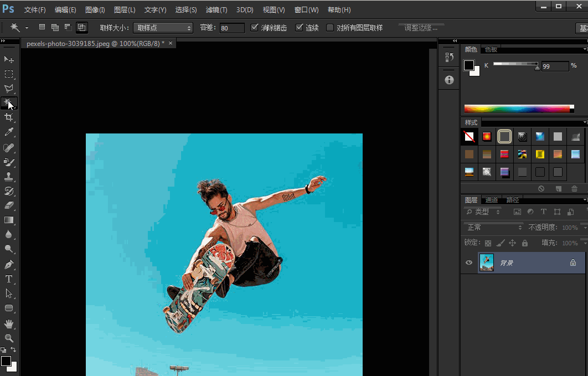Select the Rectangular Marquee tool
This screenshot has width=588, height=376.
tap(9, 74)
